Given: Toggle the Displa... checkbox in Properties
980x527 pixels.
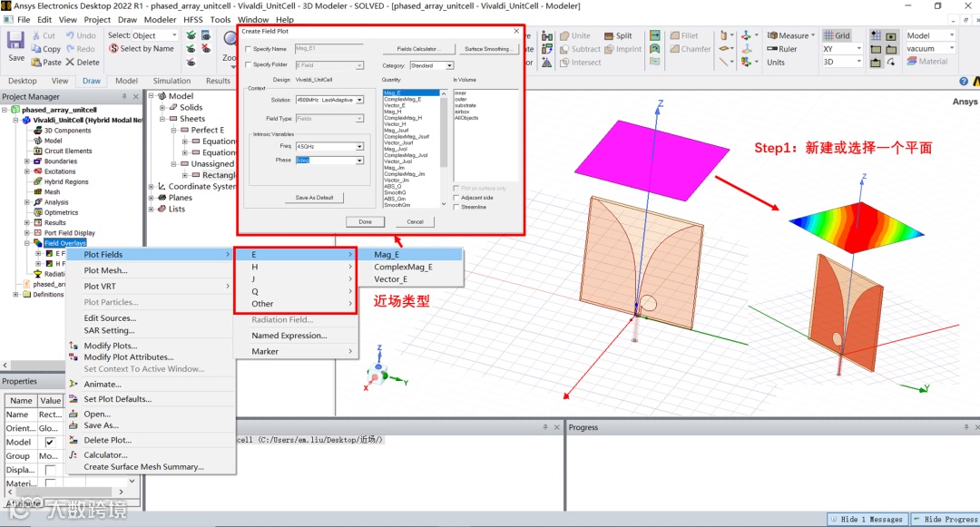Looking at the screenshot, I should point(50,470).
